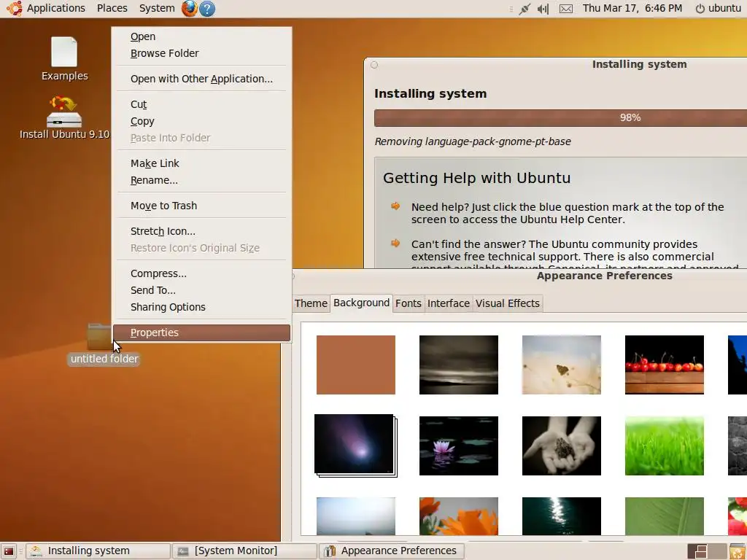Click the Getting Help with Ubuntu heading
This screenshot has width=747, height=560.
(476, 178)
